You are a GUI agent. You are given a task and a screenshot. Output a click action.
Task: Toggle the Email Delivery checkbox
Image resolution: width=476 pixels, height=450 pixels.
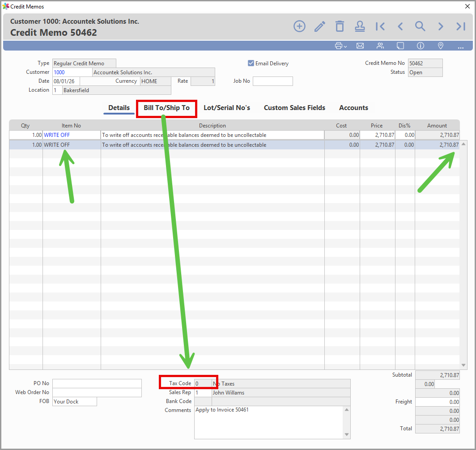251,63
